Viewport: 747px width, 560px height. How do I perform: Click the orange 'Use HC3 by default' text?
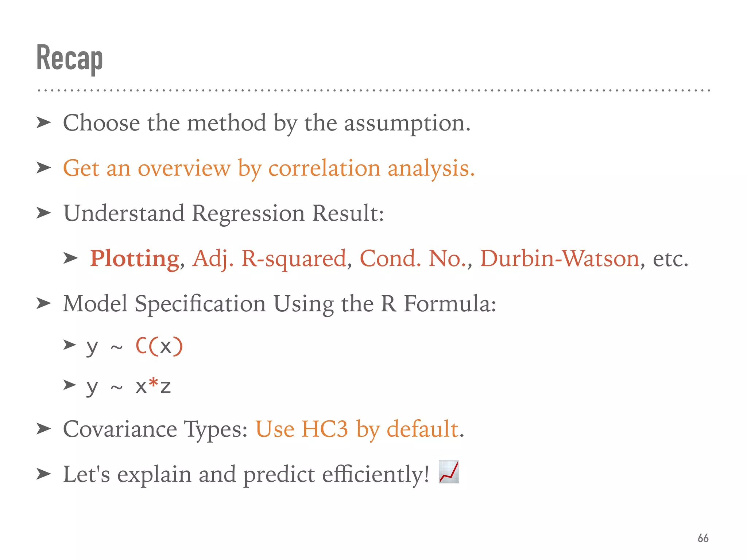pyautogui.click(x=357, y=429)
